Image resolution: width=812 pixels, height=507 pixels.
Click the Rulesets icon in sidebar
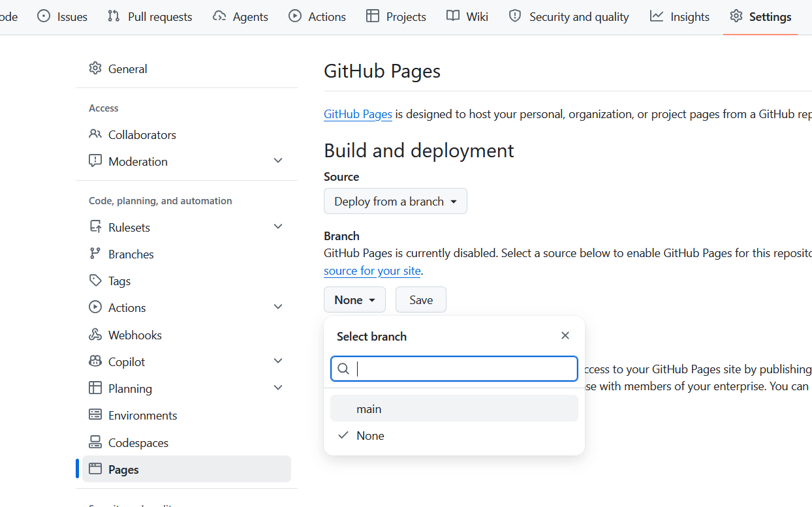(x=95, y=226)
